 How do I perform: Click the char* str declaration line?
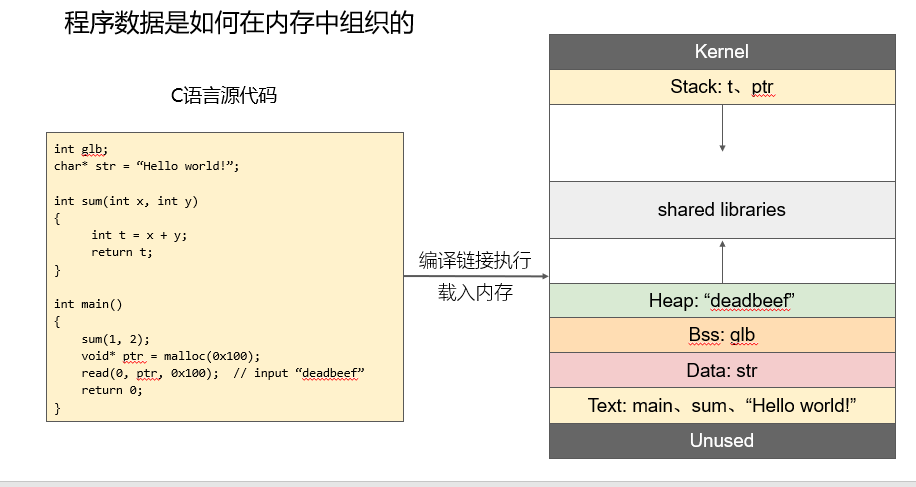pyautogui.click(x=147, y=166)
